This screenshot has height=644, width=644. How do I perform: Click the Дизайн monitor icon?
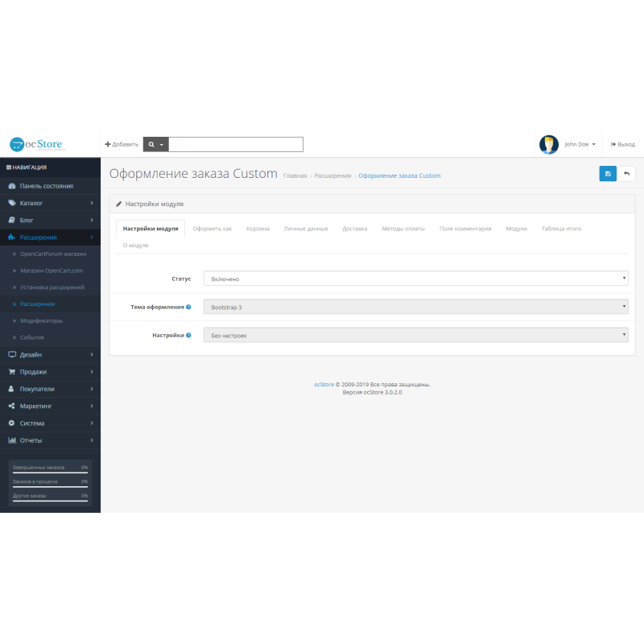pos(13,354)
